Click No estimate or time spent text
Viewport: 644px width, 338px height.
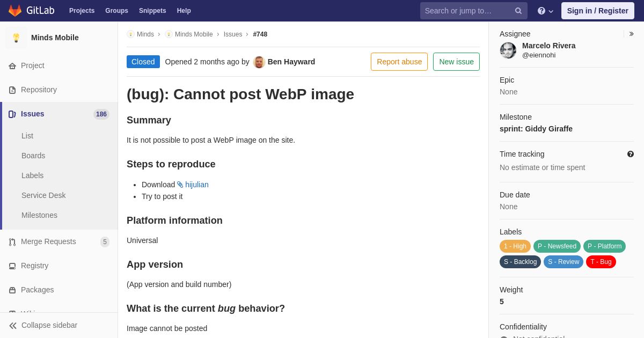tap(542, 167)
